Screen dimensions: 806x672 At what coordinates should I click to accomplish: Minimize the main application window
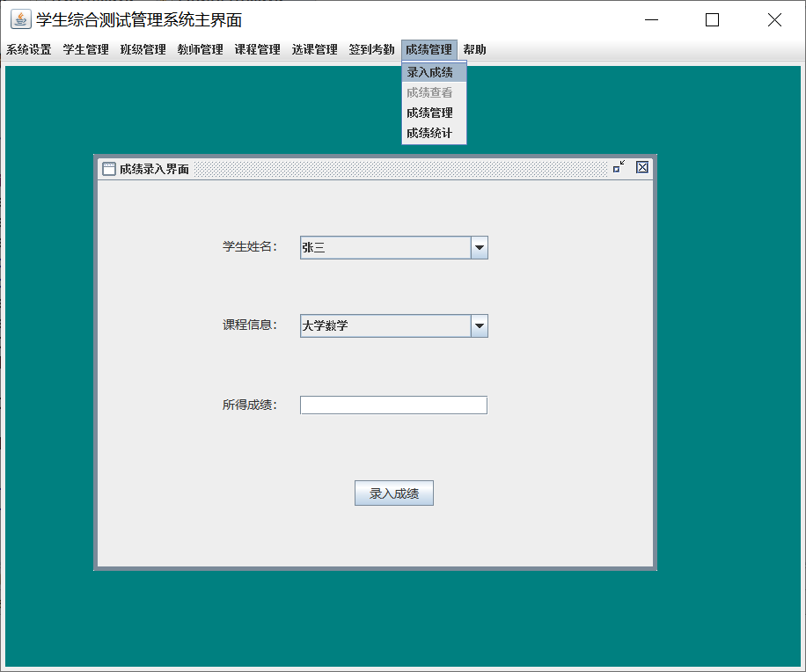(651, 20)
